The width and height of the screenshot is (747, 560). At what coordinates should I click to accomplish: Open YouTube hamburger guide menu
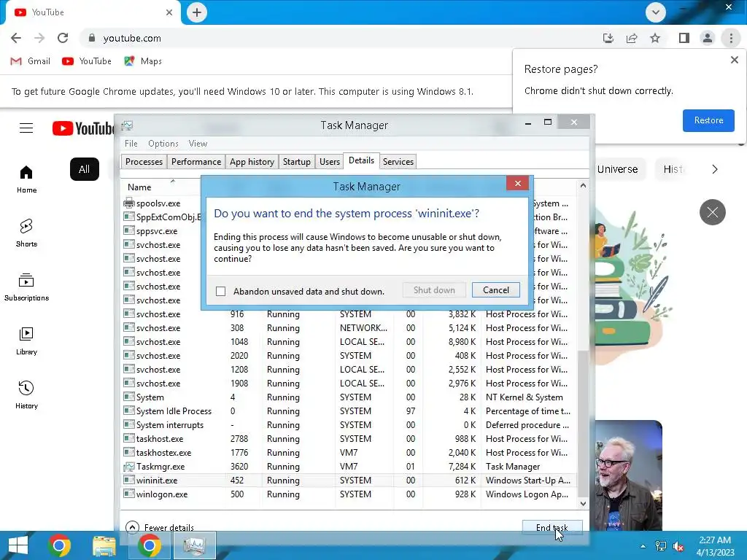[x=26, y=128]
